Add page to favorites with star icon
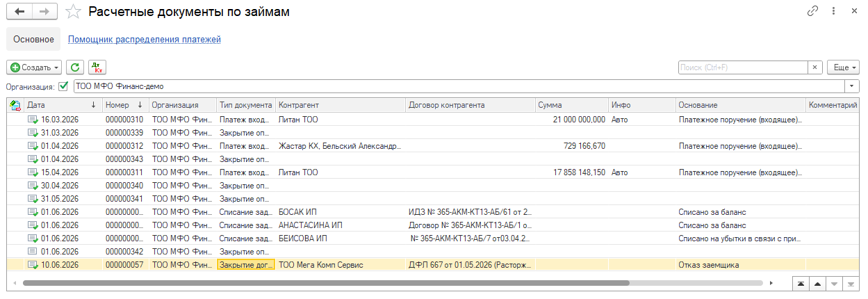 73,12
